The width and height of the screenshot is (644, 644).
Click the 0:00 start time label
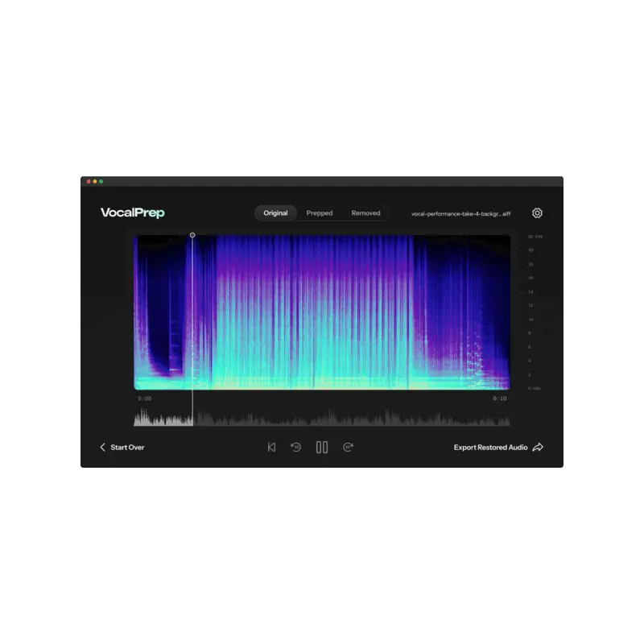click(x=145, y=398)
